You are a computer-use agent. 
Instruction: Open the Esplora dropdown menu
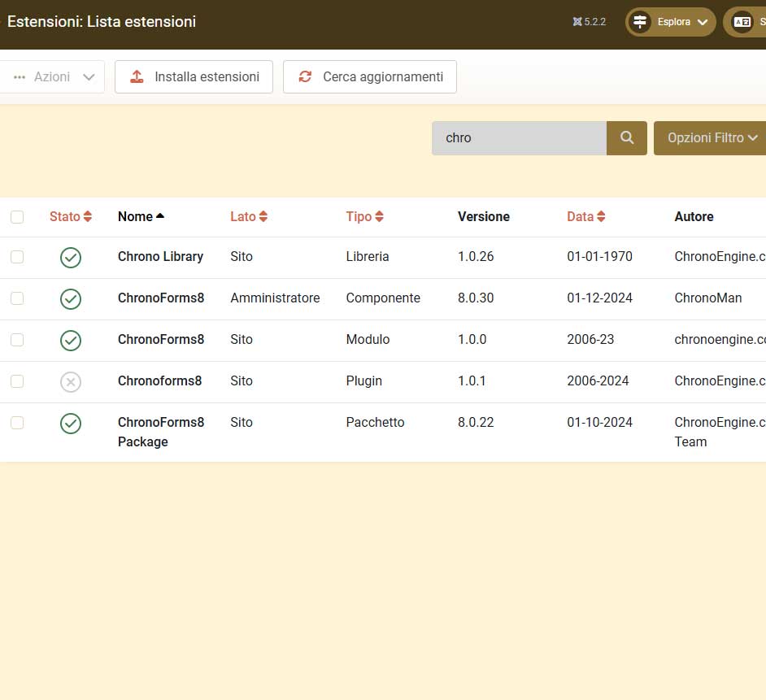click(670, 22)
